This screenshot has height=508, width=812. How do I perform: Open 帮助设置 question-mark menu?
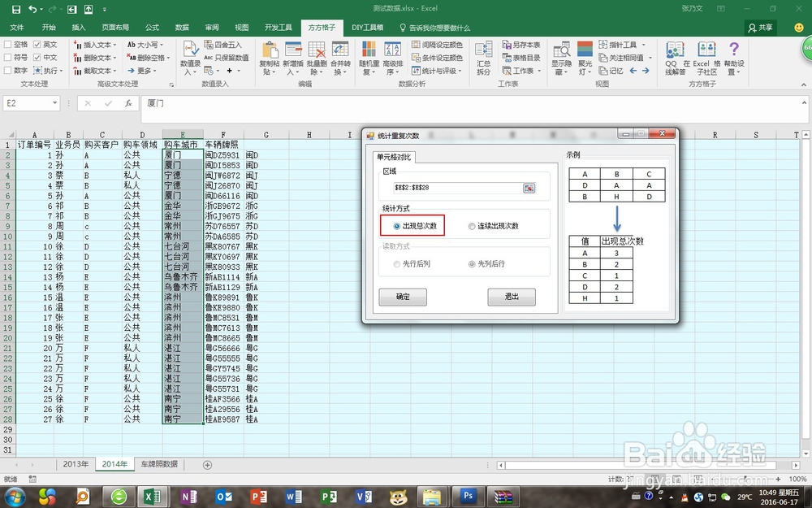point(734,58)
